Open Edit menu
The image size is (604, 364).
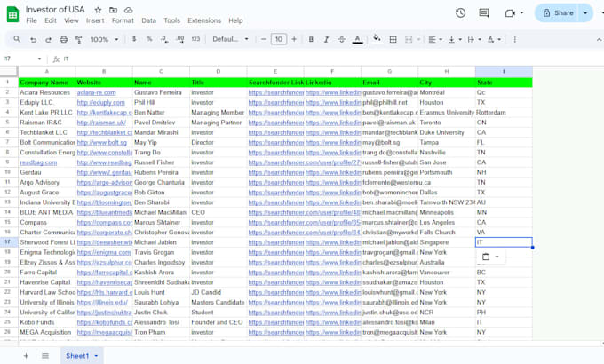pos(51,20)
